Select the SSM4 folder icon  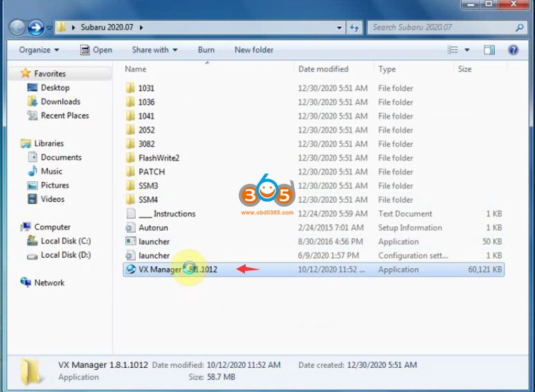click(x=130, y=200)
